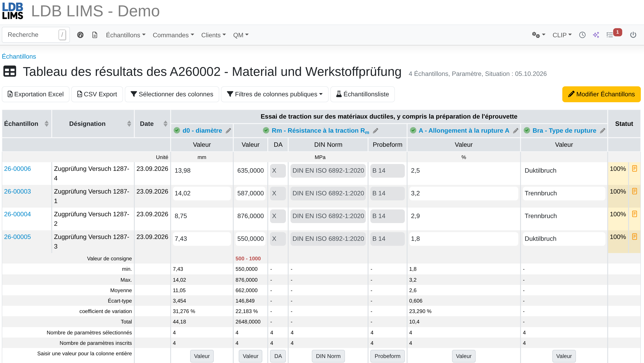Screen dimensions: 644x363
Task: Click the purple AI sparkles icon
Action: pyautogui.click(x=596, y=35)
